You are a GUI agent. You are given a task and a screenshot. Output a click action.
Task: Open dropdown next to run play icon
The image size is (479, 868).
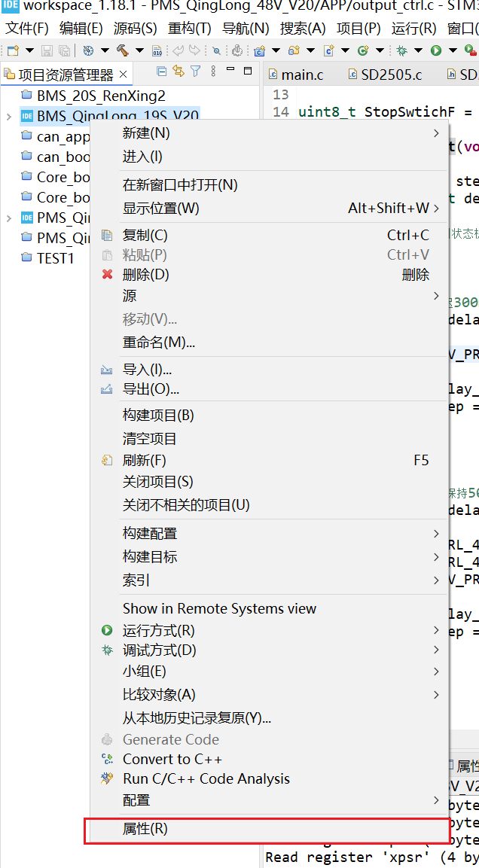(x=453, y=51)
